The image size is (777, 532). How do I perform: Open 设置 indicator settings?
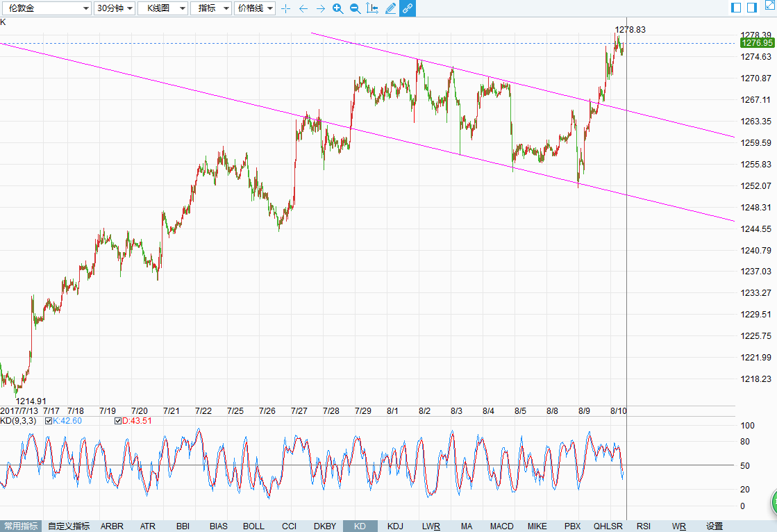pos(715,526)
